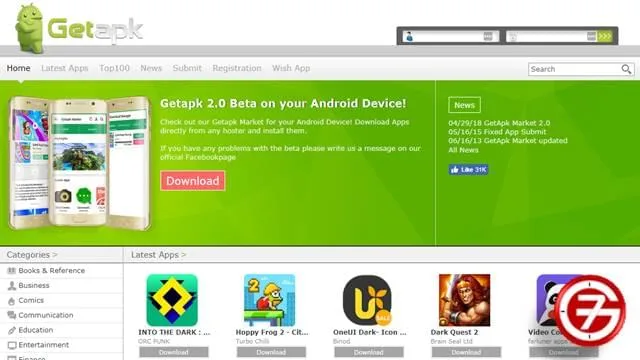Download Hoppy Frog 2 app
The height and width of the screenshot is (360, 640).
[x=271, y=352]
